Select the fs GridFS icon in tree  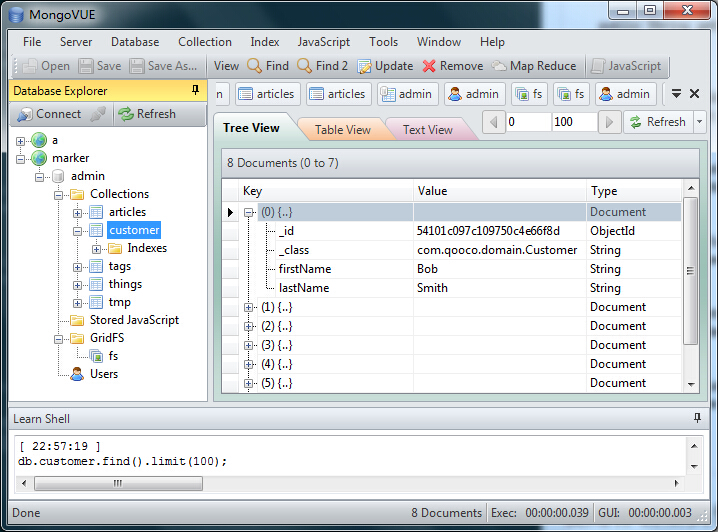96,356
